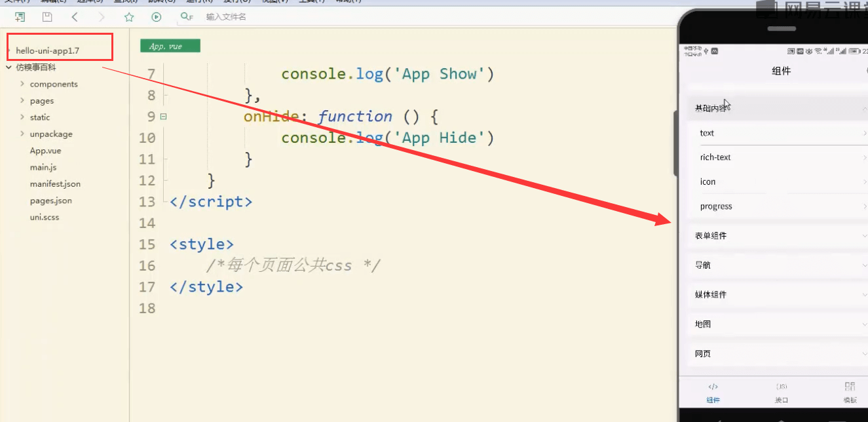The image size is (868, 422).
Task: Click the 组件 page title in phone
Action: pos(782,71)
